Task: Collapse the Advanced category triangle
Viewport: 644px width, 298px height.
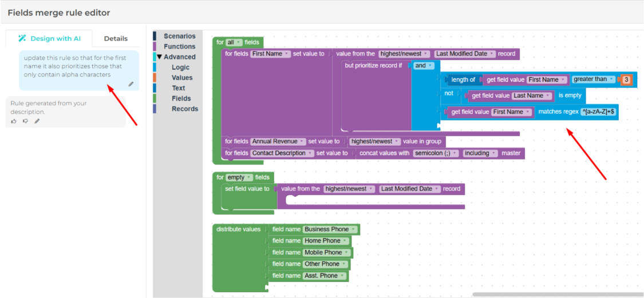Action: (159, 57)
